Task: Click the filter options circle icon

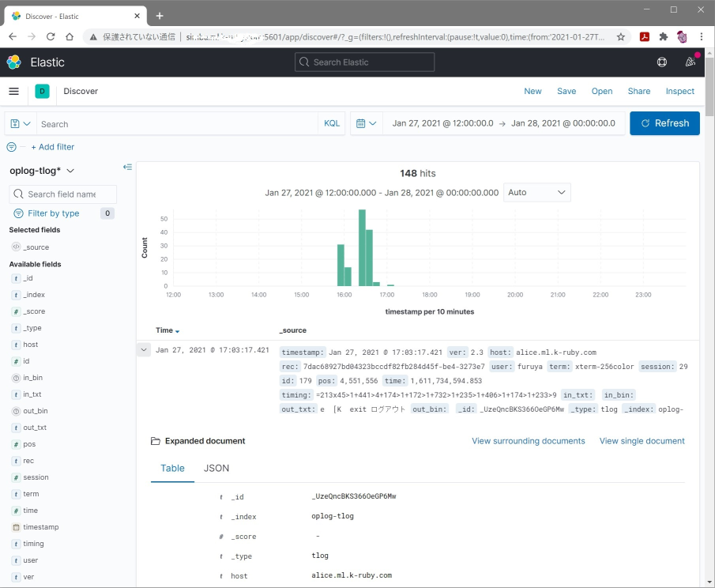Action: coord(11,147)
